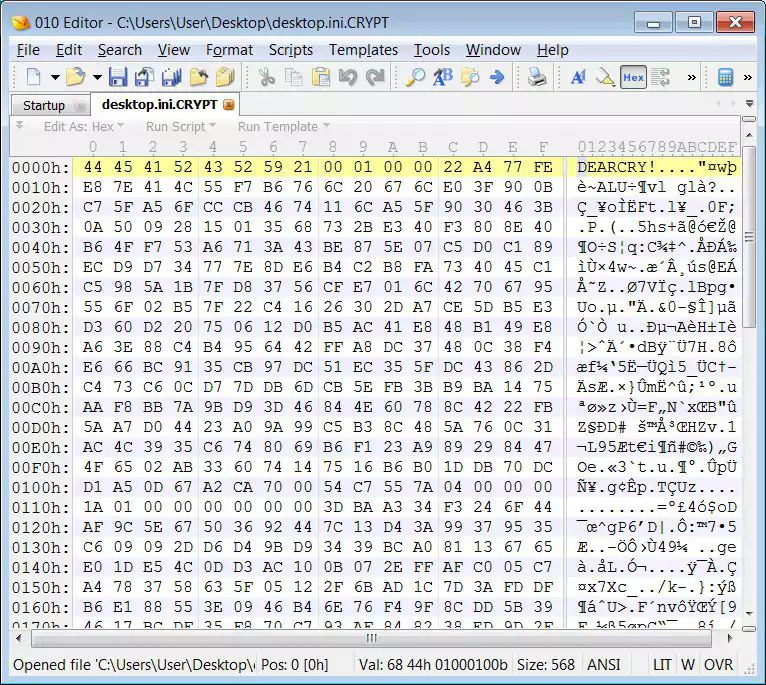Viewport: 766px width, 685px height.
Task: Open the Tools menu
Action: [x=432, y=50]
